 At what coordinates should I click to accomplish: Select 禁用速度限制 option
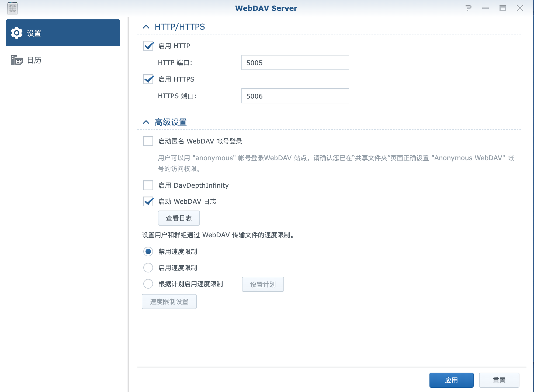pyautogui.click(x=148, y=251)
